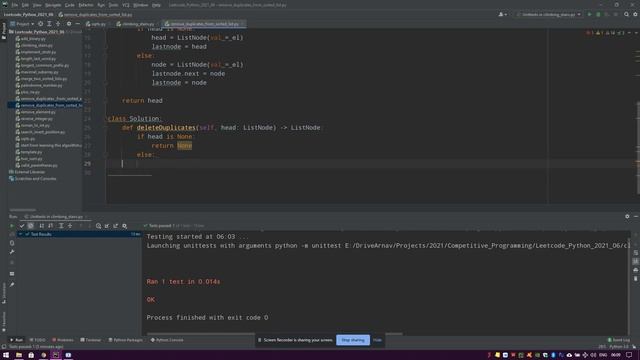Image resolution: width=640 pixels, height=360 pixels.
Task: Click Toggle auto-test circular icon in Run sidebar
Action: pyautogui.click(x=12, y=243)
